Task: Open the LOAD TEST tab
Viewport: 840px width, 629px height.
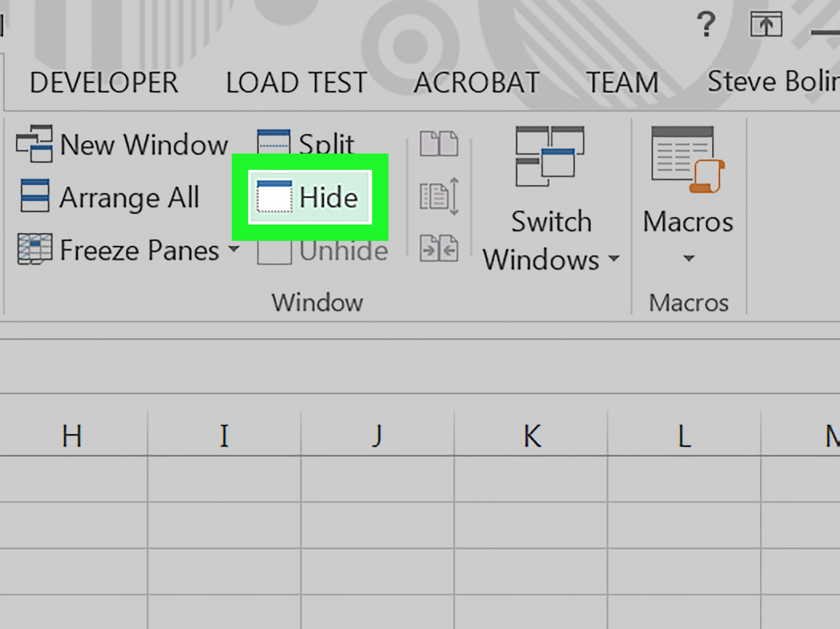Action: (x=296, y=82)
